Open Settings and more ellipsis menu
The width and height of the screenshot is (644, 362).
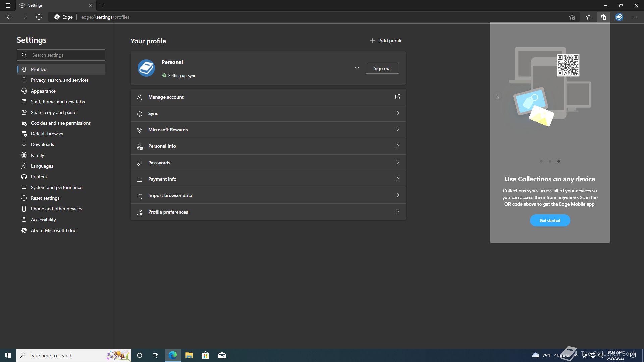(x=635, y=17)
